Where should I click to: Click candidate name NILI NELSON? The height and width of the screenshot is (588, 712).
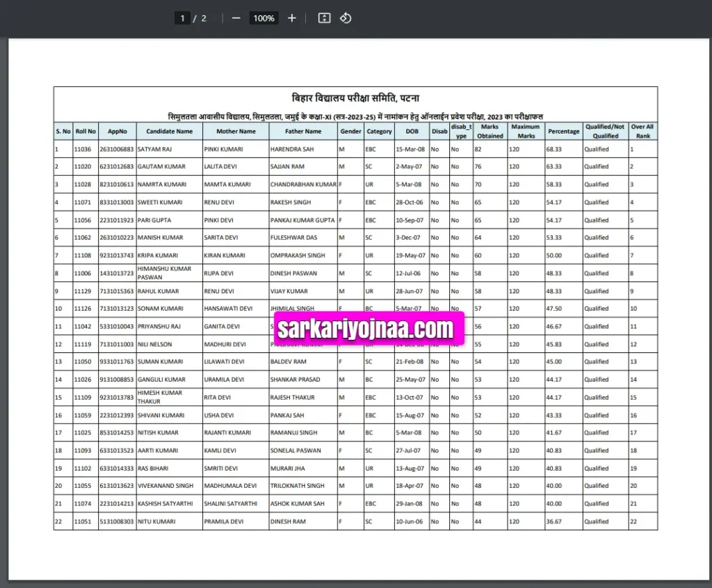pos(155,344)
